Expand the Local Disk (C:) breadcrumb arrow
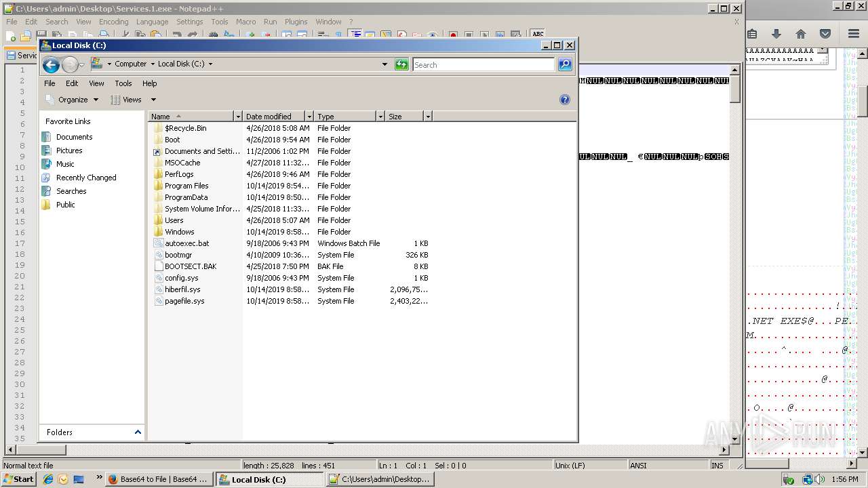868x488 pixels. (210, 64)
